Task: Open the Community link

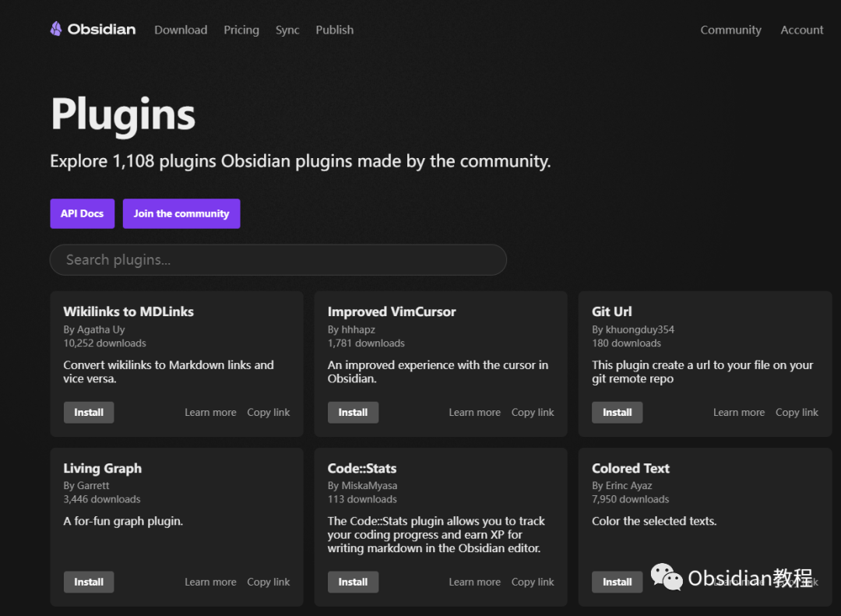Action: coord(730,30)
